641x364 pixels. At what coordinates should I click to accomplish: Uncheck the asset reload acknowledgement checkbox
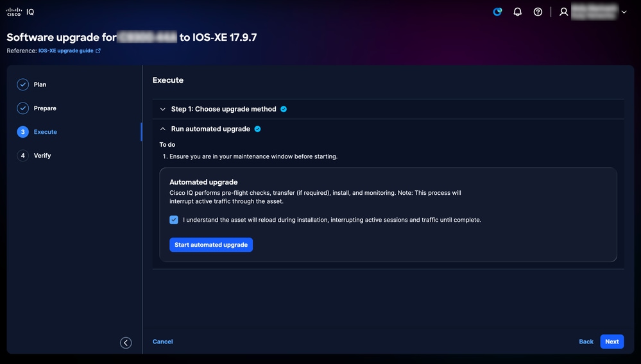tap(174, 220)
